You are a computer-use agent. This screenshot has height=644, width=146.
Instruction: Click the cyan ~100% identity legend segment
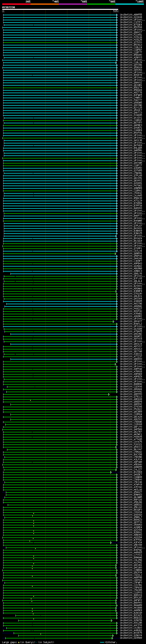point(130,4)
